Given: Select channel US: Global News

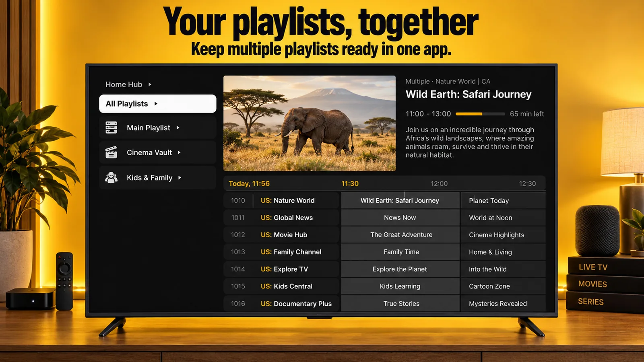Looking at the screenshot, I should [281, 218].
